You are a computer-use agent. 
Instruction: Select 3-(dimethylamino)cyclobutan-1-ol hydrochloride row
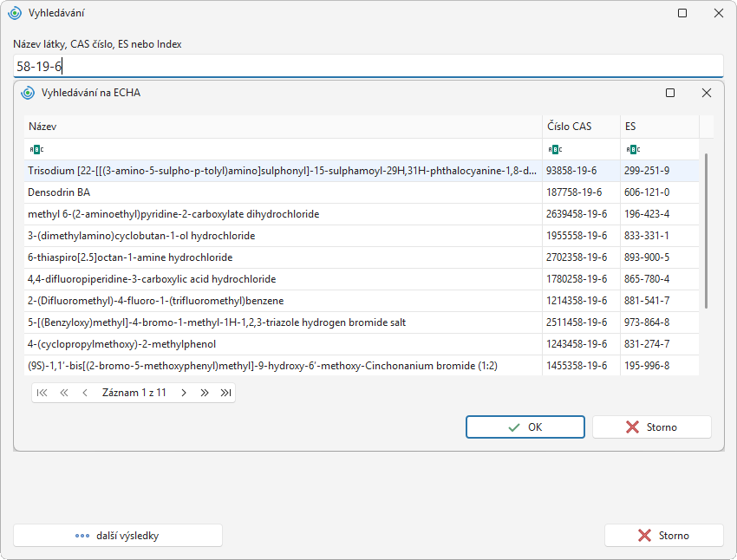coord(362,236)
